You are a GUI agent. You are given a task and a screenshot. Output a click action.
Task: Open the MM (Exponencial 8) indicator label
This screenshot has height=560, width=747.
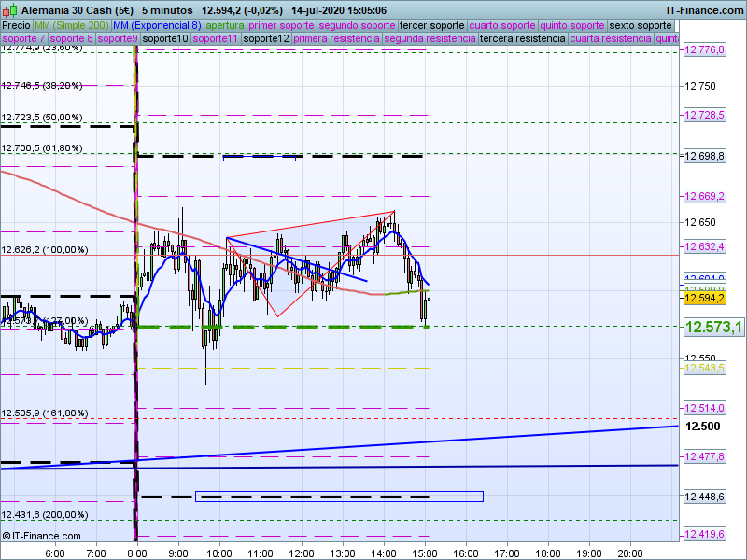[x=157, y=26]
